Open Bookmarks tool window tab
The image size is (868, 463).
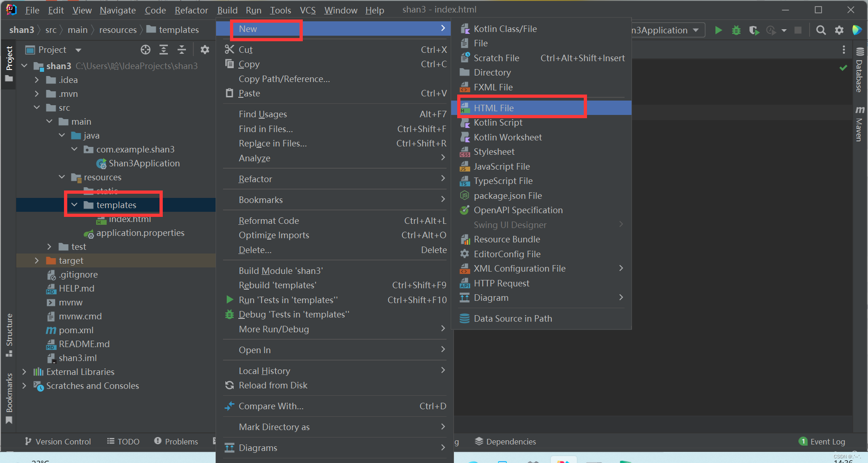point(9,399)
